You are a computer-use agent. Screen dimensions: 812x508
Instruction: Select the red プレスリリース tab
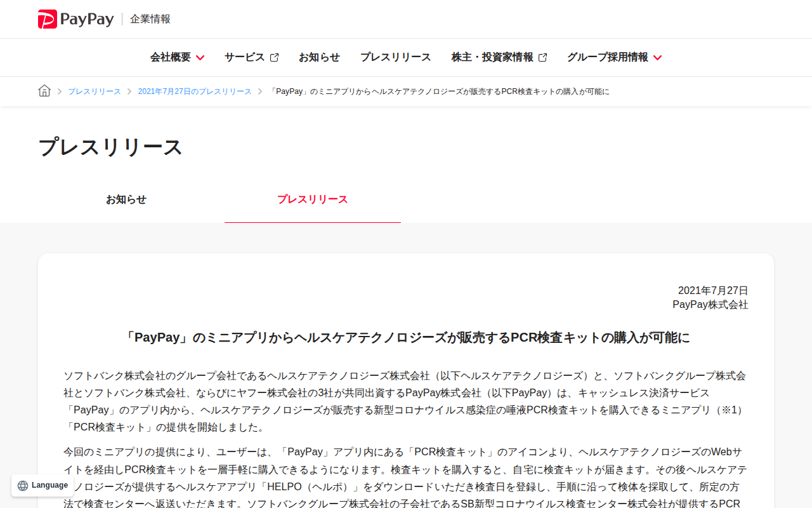pos(313,199)
